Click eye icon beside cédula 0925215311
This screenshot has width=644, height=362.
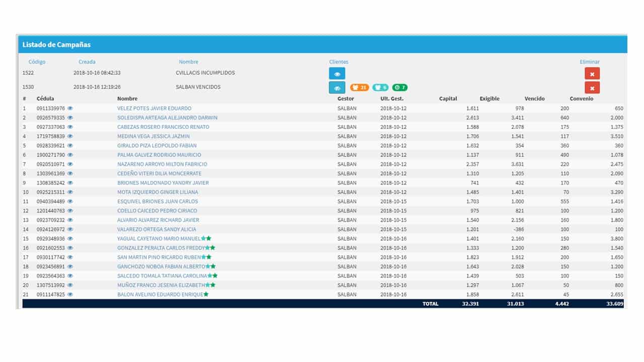pyautogui.click(x=70, y=192)
